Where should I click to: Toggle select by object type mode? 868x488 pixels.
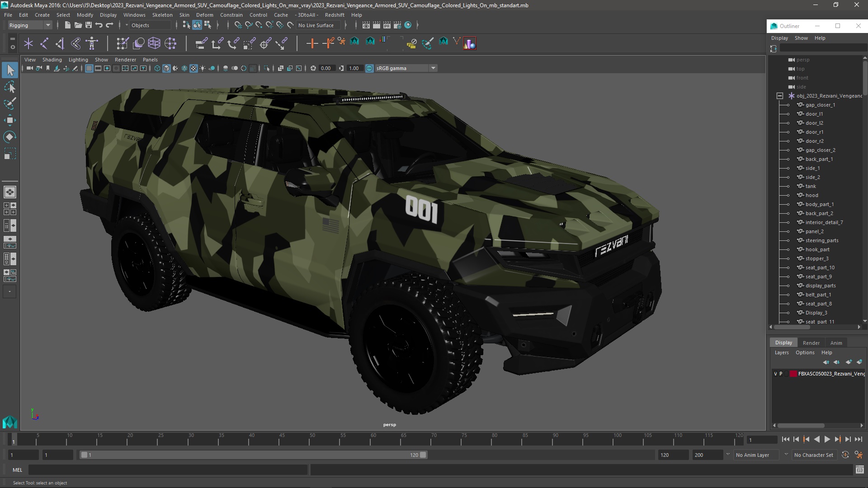point(197,25)
